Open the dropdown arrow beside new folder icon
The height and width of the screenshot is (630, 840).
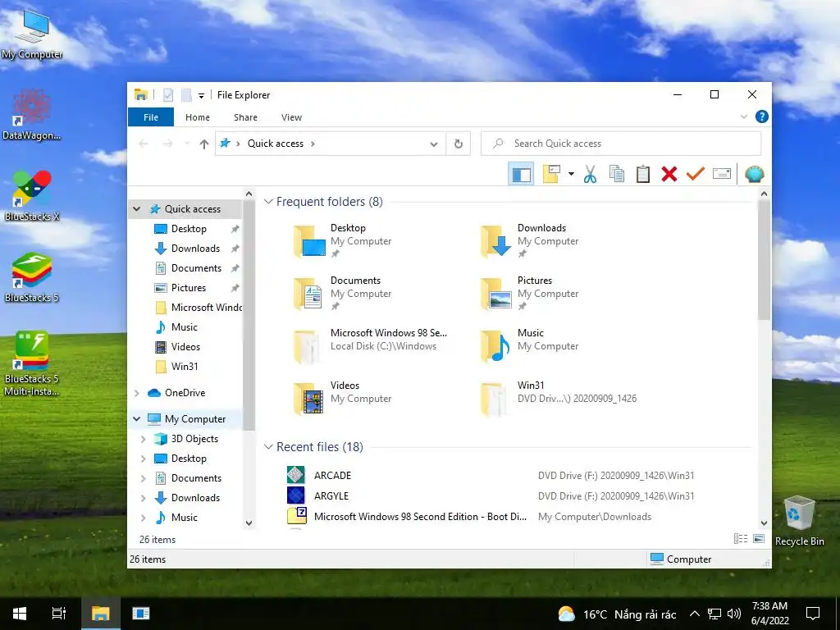(x=571, y=174)
